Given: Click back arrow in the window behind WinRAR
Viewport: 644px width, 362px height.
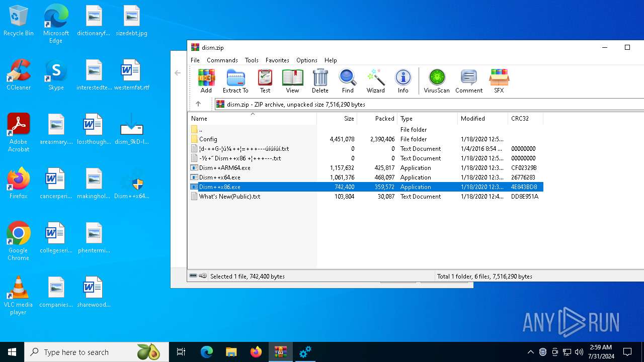Looking at the screenshot, I should [178, 73].
